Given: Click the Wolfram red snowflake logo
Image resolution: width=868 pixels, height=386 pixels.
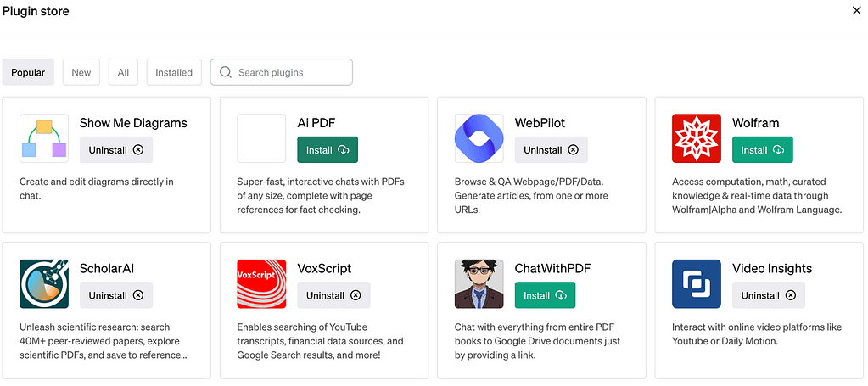Looking at the screenshot, I should tap(697, 138).
